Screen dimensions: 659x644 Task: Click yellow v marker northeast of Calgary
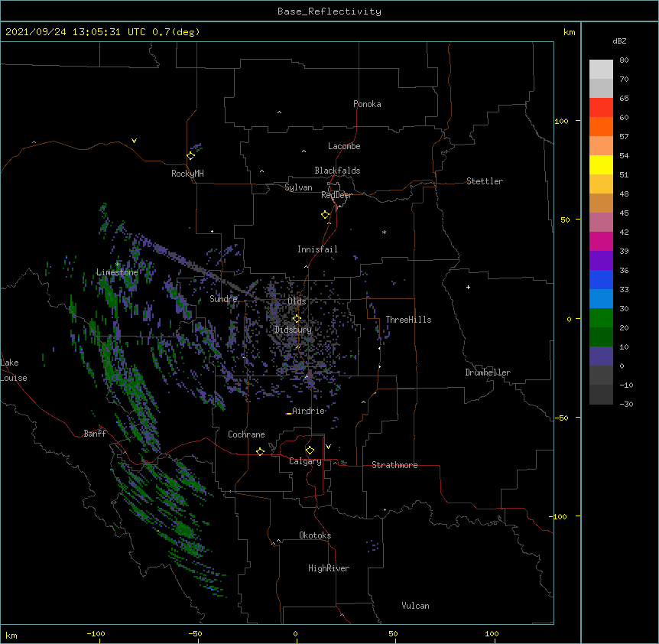[328, 447]
